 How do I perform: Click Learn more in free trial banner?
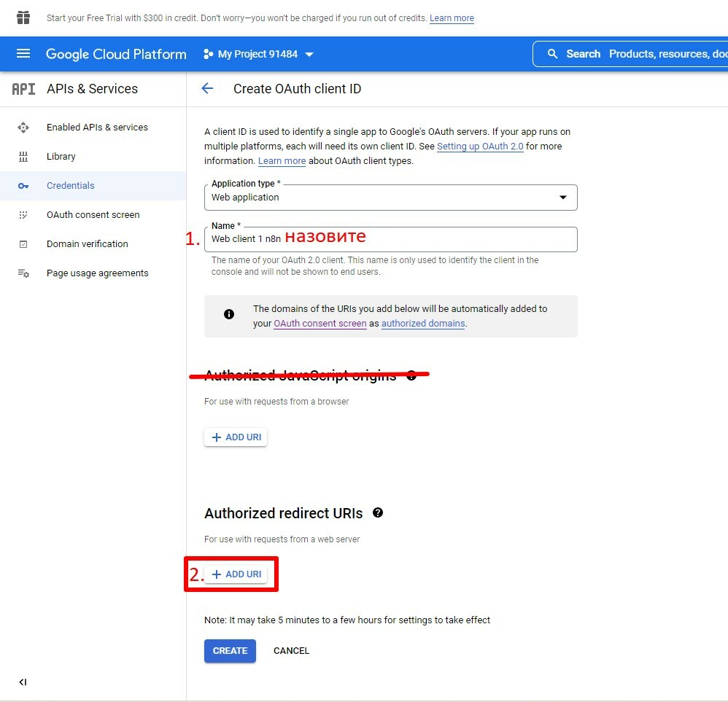pyautogui.click(x=452, y=18)
